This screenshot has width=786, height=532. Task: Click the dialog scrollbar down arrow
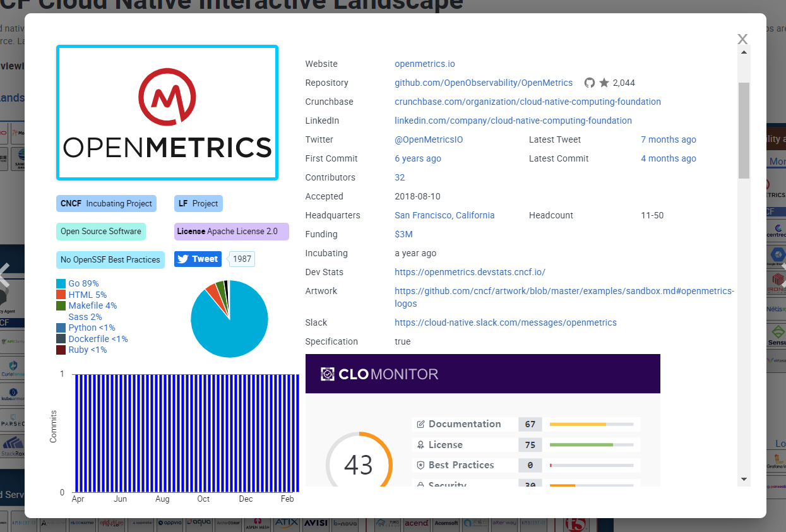744,480
